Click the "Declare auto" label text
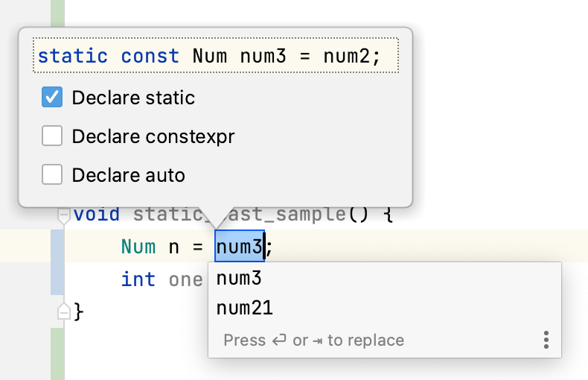588x380 pixels. [x=128, y=175]
